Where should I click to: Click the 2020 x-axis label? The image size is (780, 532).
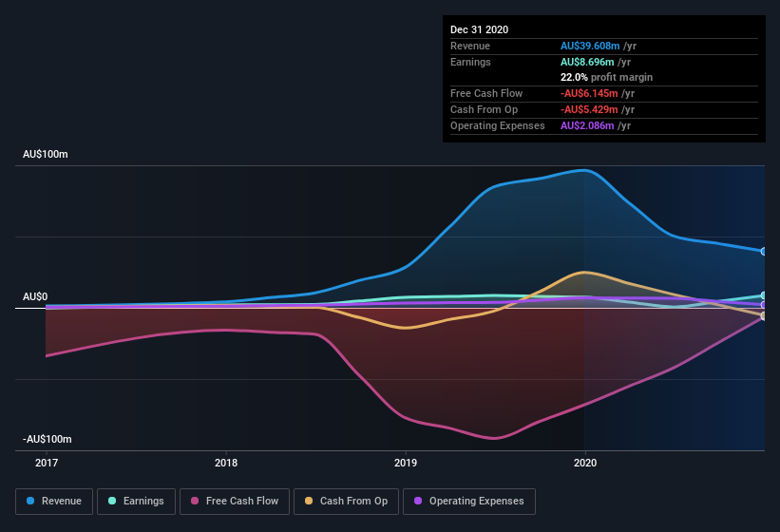(x=585, y=463)
